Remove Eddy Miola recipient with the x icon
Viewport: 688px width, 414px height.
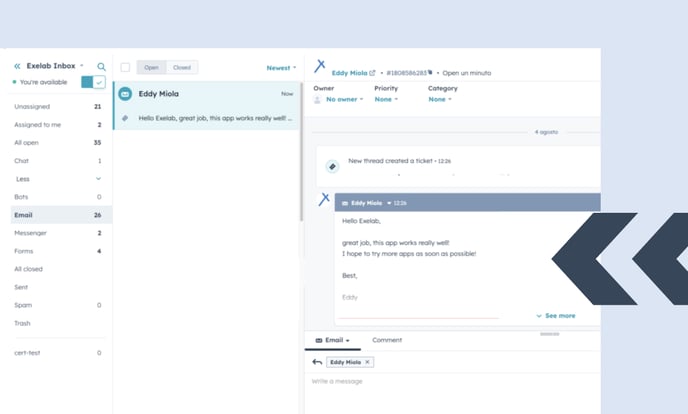tap(367, 361)
